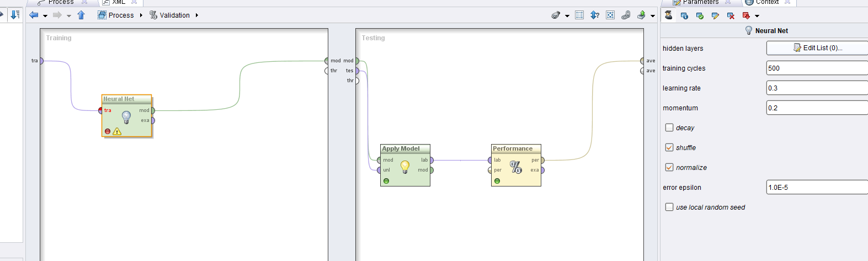Click the sort-order icon in the left panel toolbar

click(15, 14)
